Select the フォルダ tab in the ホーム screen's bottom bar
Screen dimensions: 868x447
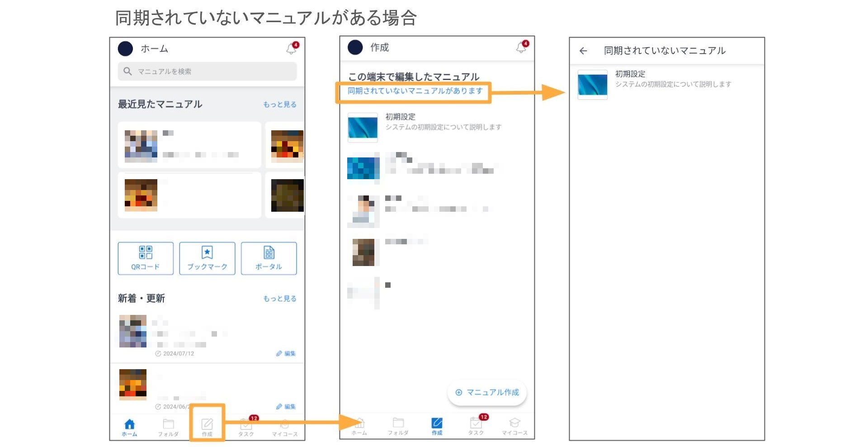pyautogui.click(x=168, y=427)
